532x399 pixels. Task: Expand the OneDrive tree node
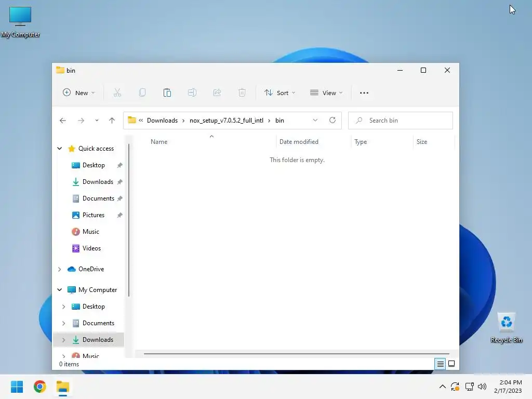click(x=60, y=269)
